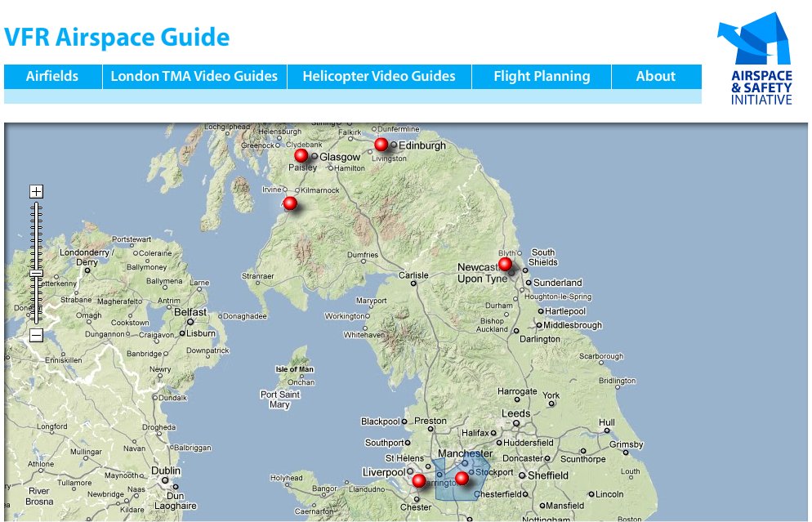Zoom out with the map minus button
The image size is (812, 522).
click(x=36, y=335)
